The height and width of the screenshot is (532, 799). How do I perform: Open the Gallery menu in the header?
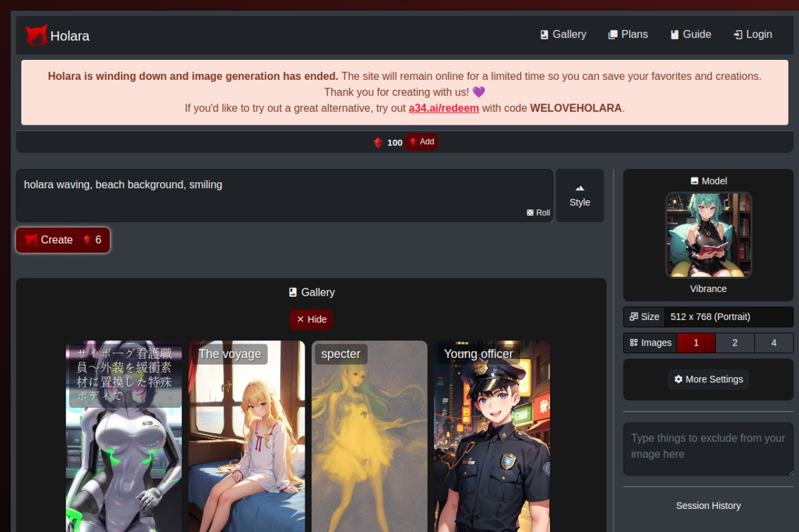tap(563, 34)
